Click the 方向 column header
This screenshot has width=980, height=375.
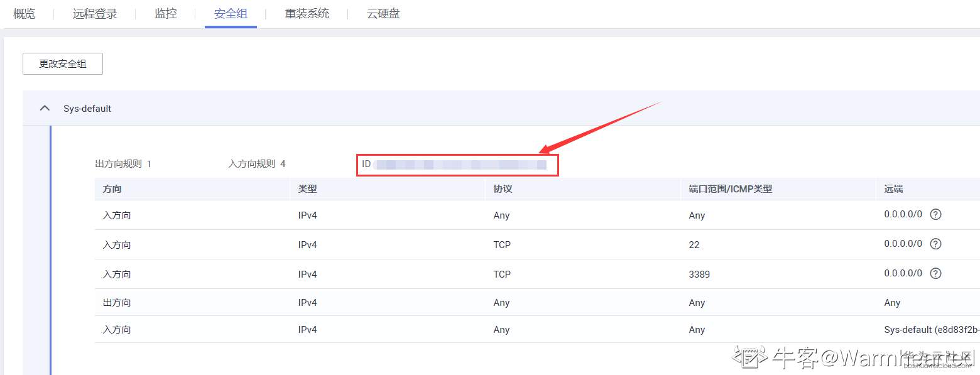pyautogui.click(x=112, y=189)
